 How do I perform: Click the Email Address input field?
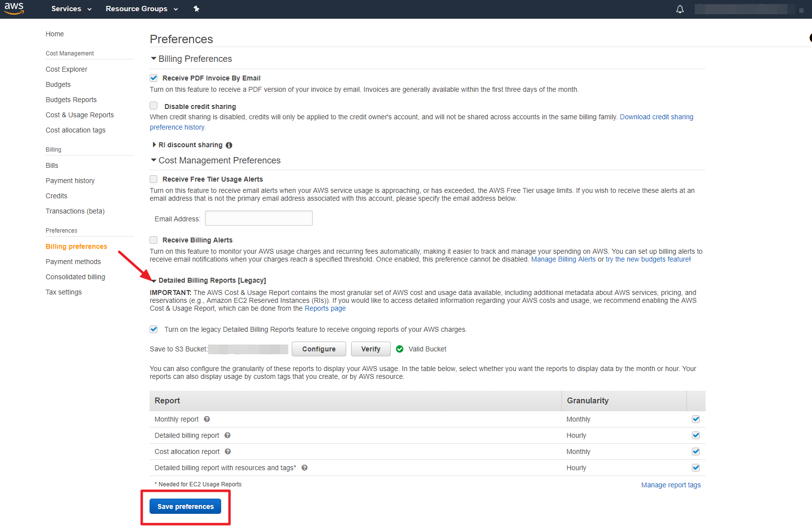258,218
